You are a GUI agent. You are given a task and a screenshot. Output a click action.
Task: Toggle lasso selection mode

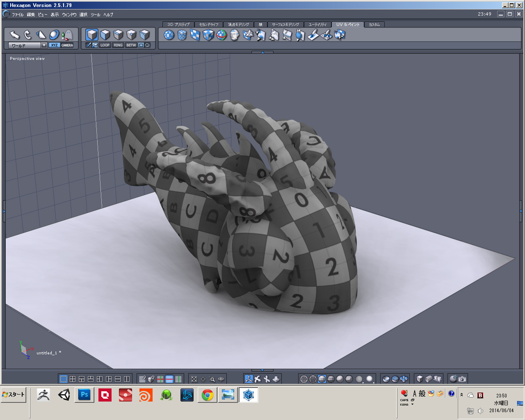coord(147,45)
